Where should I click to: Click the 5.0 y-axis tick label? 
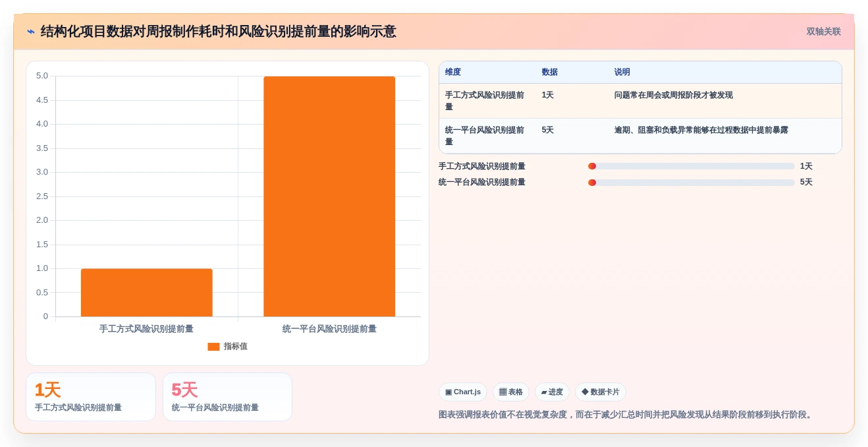pyautogui.click(x=42, y=76)
